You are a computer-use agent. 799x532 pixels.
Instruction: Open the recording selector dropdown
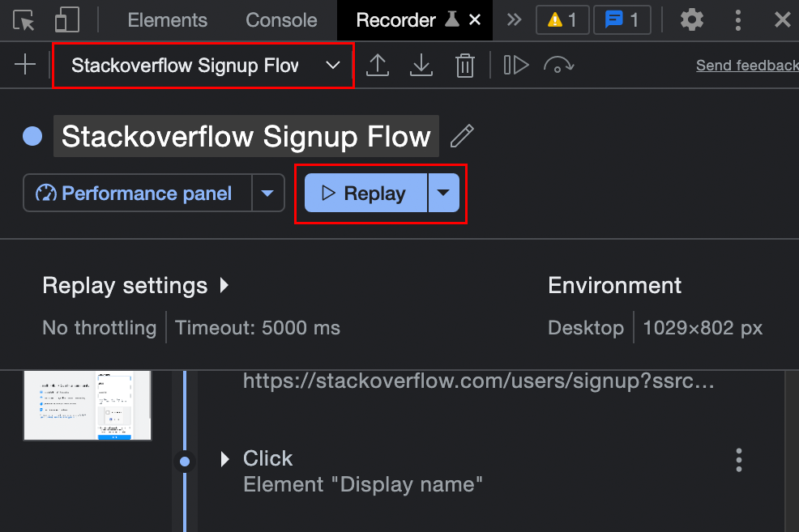[x=203, y=66]
